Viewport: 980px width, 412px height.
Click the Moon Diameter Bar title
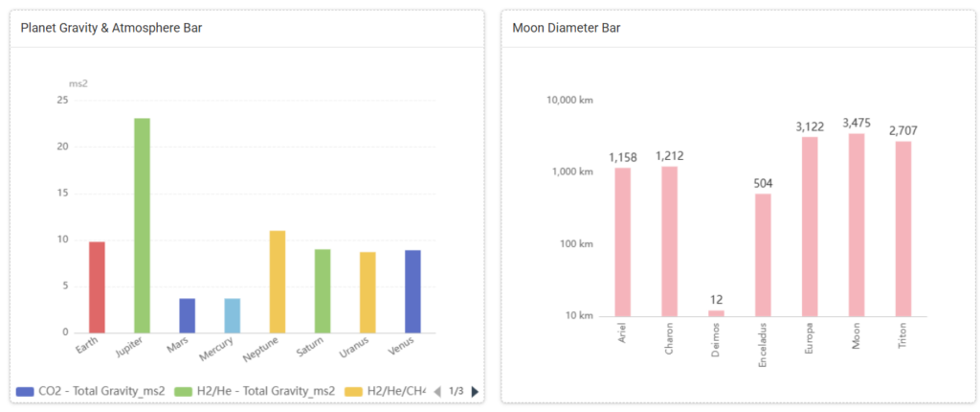pos(567,28)
